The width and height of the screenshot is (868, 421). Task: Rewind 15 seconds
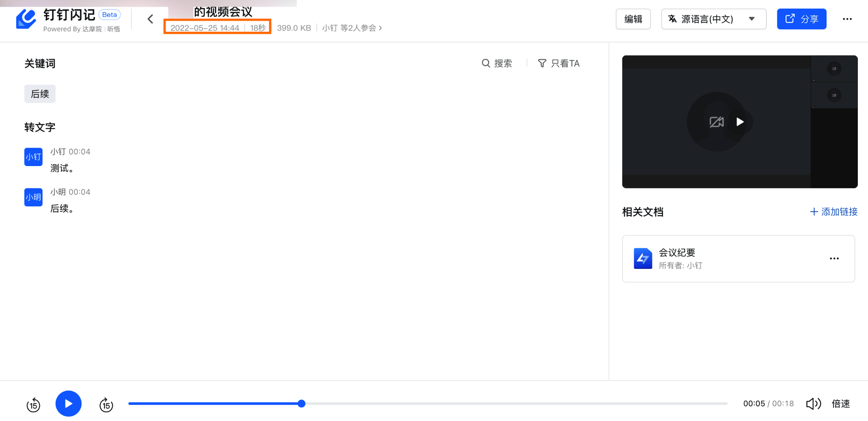point(33,405)
